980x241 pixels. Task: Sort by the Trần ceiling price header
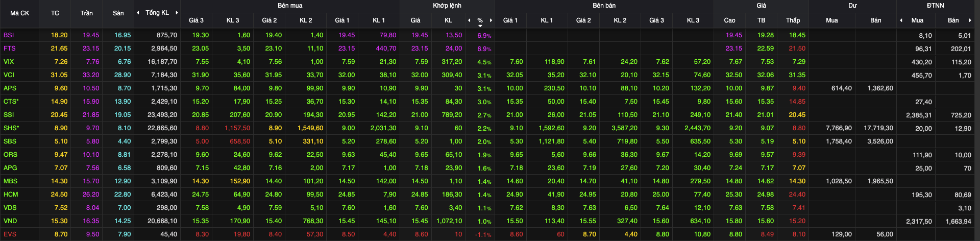click(x=87, y=13)
